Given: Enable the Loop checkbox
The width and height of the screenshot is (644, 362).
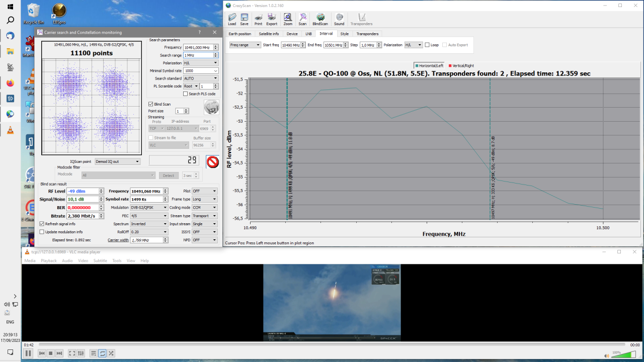Looking at the screenshot, I should coord(427,45).
